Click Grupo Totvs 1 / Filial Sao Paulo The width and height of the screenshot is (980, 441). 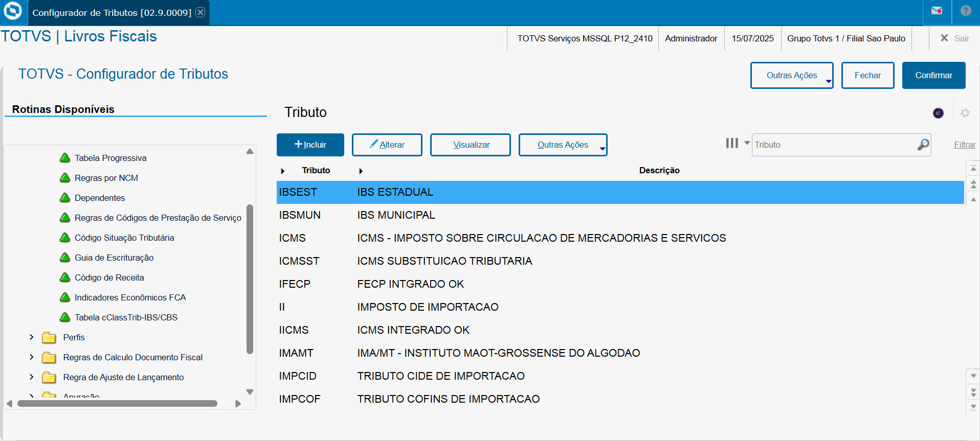point(846,38)
